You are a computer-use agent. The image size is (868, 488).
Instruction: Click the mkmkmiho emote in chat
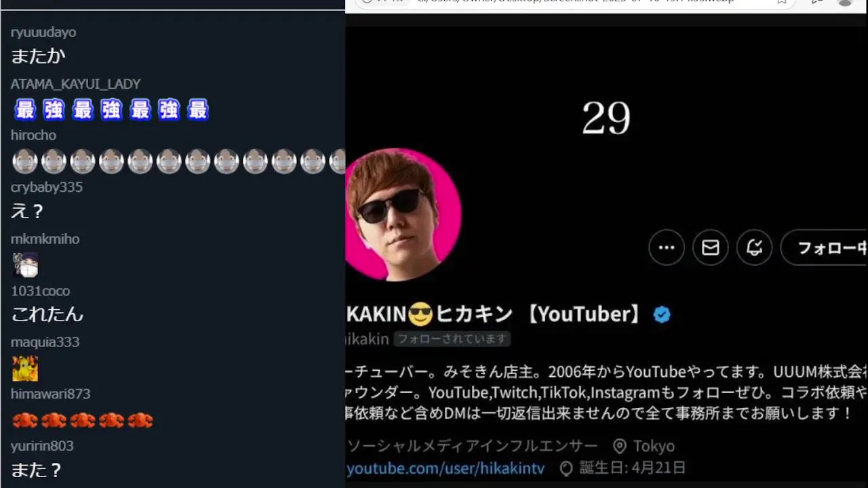pyautogui.click(x=25, y=264)
